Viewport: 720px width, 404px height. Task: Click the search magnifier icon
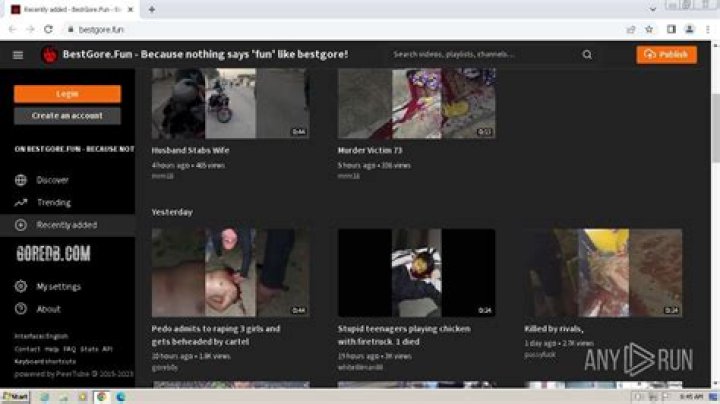(x=587, y=54)
